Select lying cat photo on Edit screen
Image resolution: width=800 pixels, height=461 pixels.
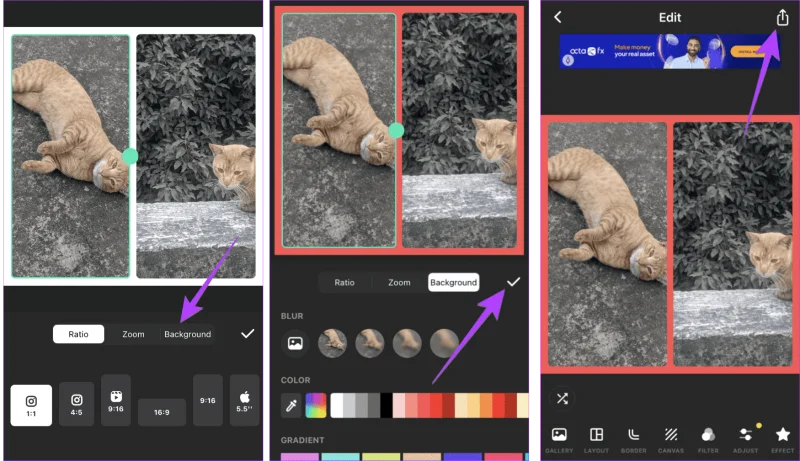pyautogui.click(x=608, y=244)
